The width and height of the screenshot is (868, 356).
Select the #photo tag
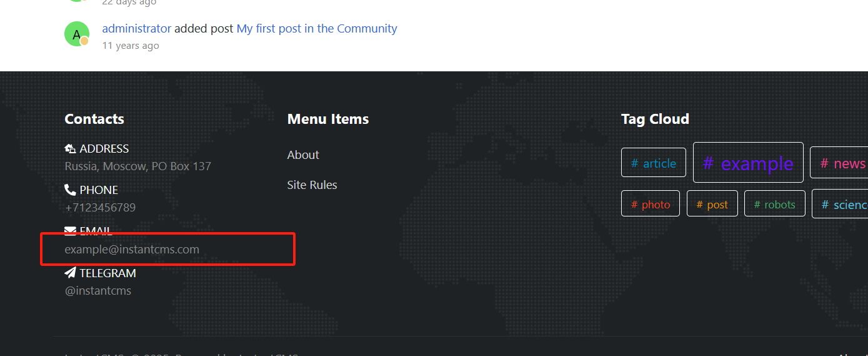[x=651, y=204]
